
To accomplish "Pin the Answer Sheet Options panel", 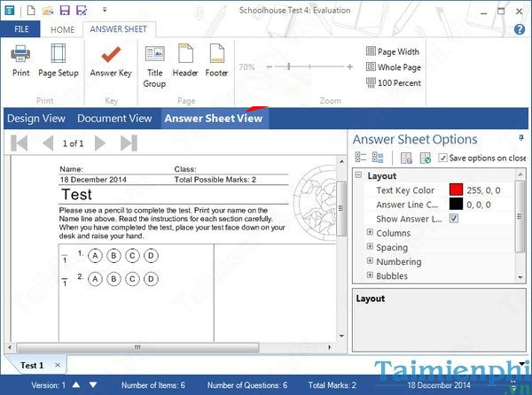I will (x=521, y=138).
